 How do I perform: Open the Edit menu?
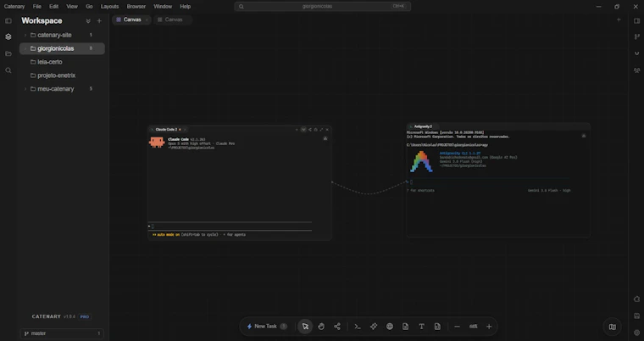click(x=53, y=6)
